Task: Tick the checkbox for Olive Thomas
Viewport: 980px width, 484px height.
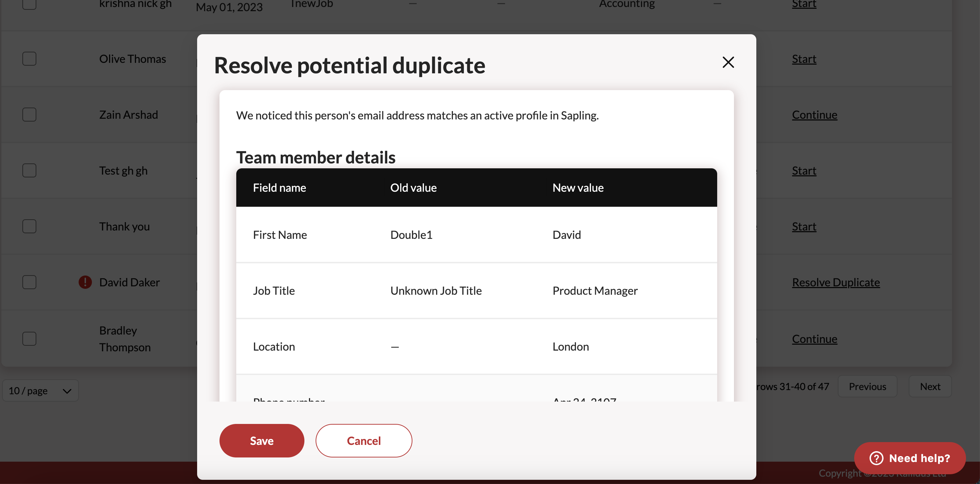Action: click(29, 59)
